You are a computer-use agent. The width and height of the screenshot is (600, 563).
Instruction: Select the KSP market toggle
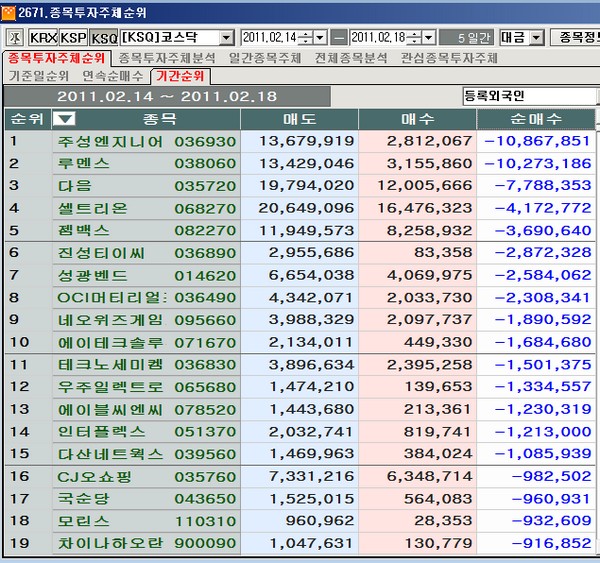73,38
